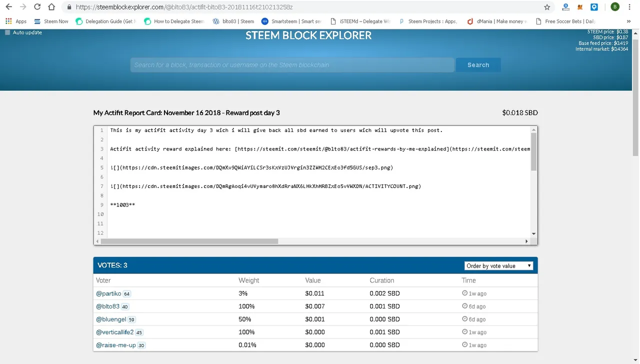Click the Internal market price readout
Viewport: 640px width, 364px height.
tap(602, 49)
